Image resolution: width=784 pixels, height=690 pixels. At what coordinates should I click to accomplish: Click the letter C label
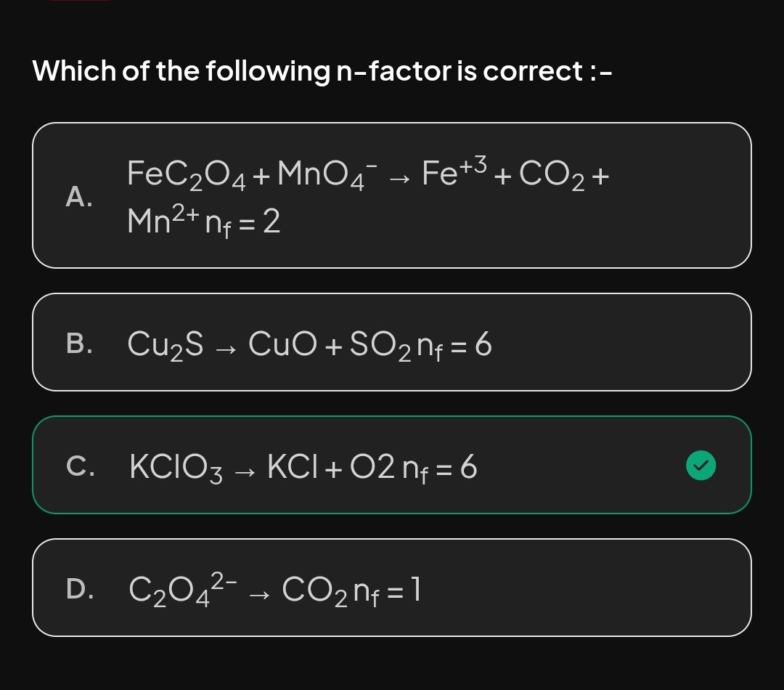click(79, 467)
